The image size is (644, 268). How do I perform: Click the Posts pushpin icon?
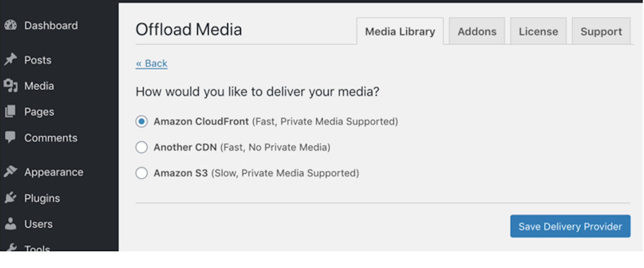point(11,60)
